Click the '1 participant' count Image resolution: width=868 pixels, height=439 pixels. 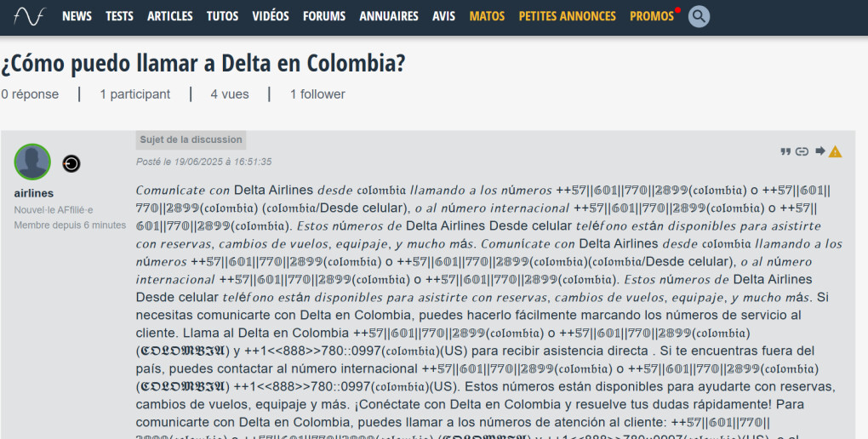[135, 94]
